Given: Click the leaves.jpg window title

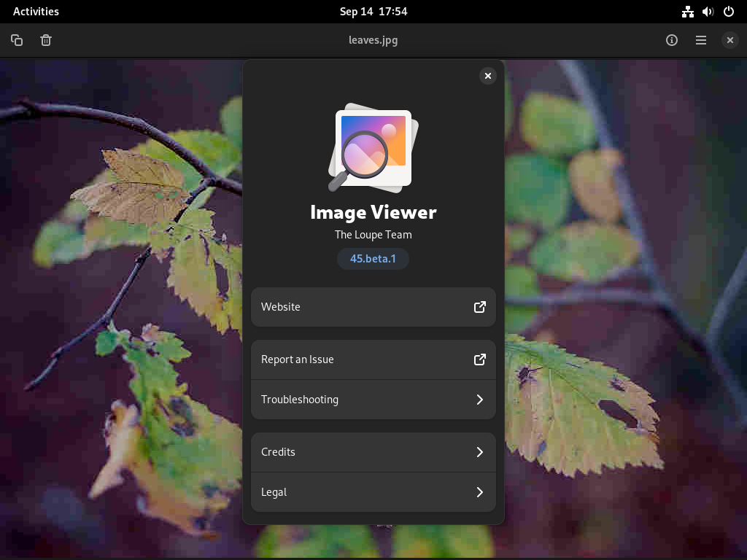Looking at the screenshot, I should pos(373,40).
